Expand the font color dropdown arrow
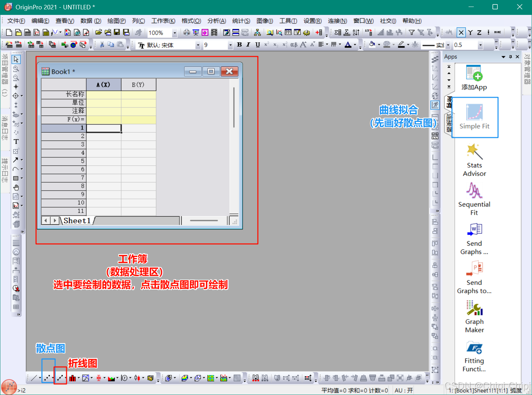 355,45
